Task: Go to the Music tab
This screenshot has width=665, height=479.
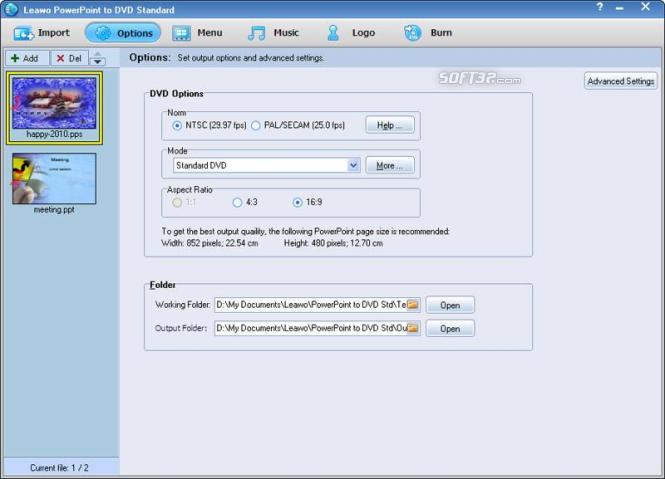Action: point(274,33)
